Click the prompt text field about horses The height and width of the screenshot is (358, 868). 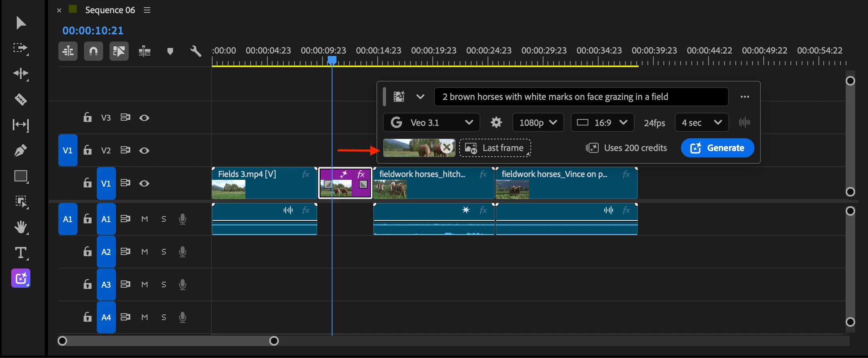click(x=581, y=97)
